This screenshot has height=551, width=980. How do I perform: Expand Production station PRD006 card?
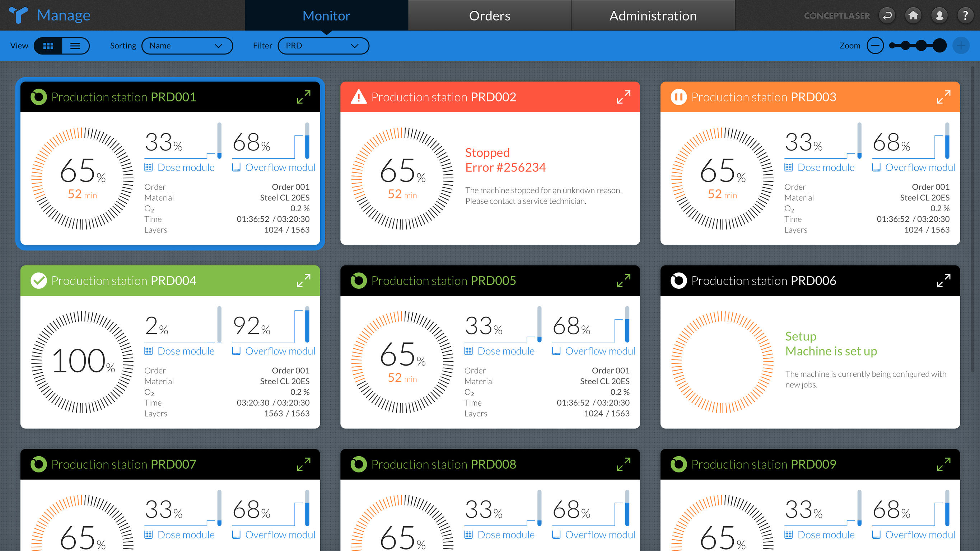pyautogui.click(x=943, y=281)
